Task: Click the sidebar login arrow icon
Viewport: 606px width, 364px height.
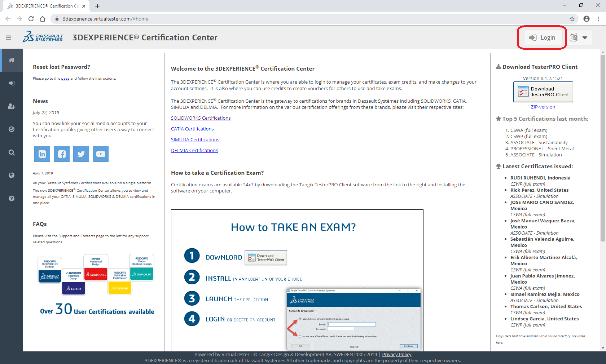Action: tap(12, 83)
